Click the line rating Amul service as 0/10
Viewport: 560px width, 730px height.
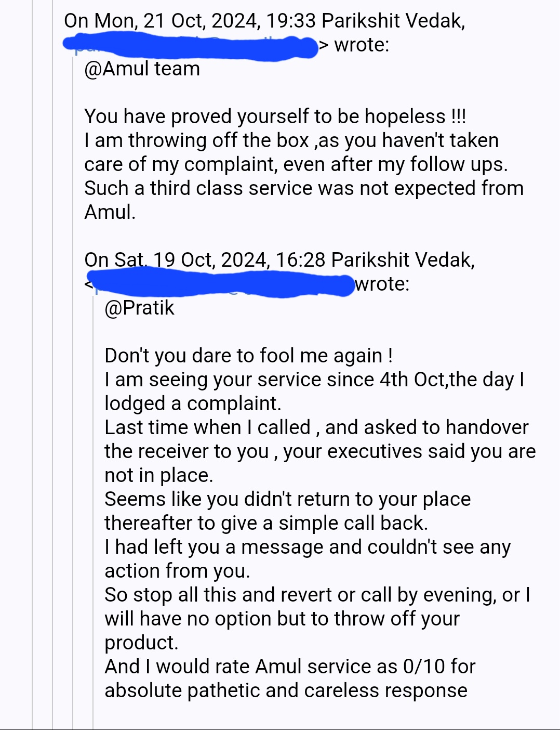tap(290, 667)
